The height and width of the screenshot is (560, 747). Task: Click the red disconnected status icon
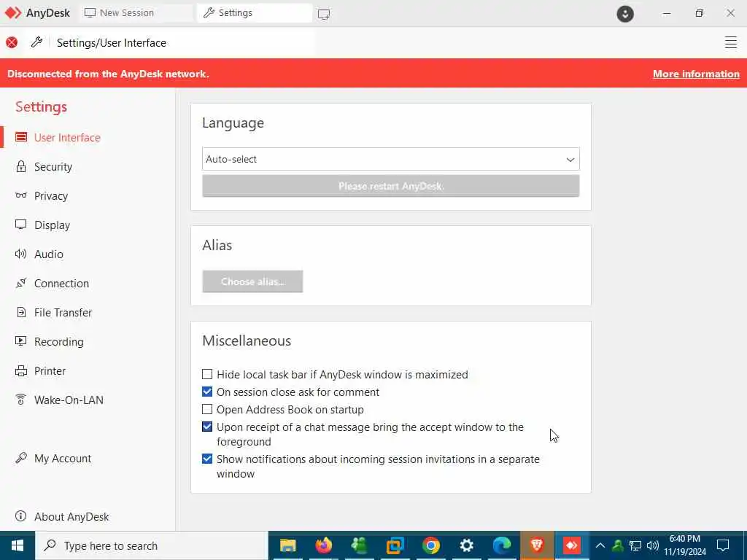click(x=12, y=42)
